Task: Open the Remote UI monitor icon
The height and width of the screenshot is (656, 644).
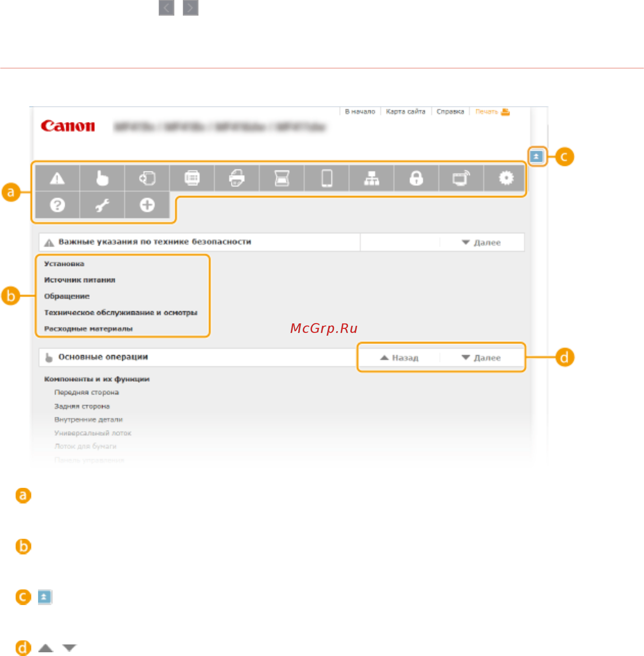Action: [462, 178]
